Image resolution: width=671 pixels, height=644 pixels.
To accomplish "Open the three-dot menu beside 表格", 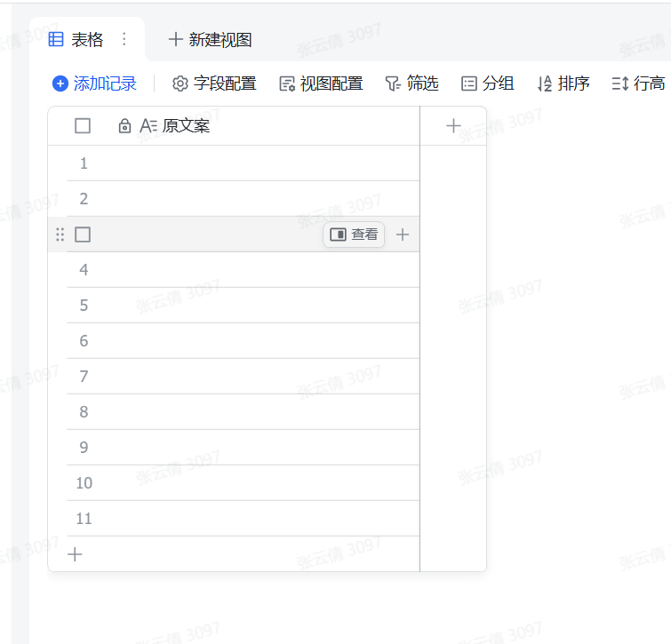I will 124,39.
